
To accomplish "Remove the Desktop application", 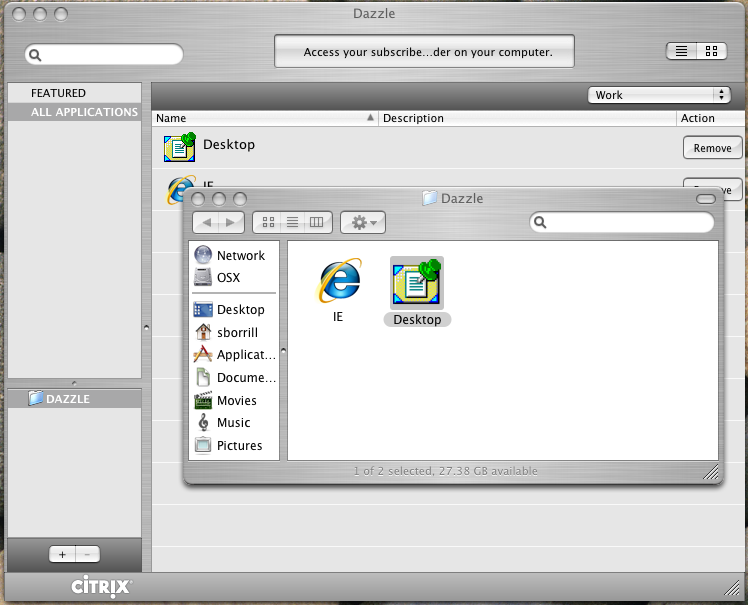I will coord(712,148).
